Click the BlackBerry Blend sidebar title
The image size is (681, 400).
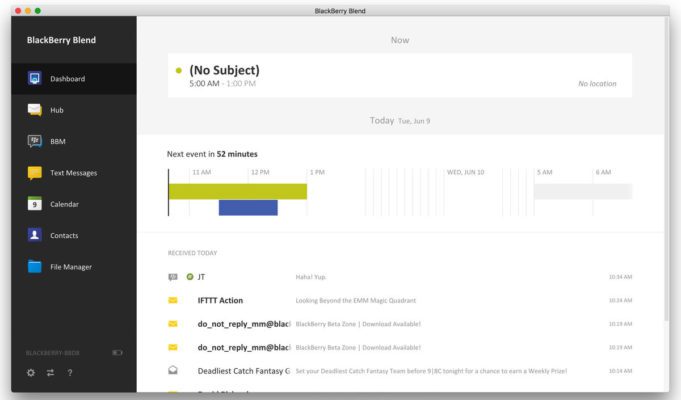tap(61, 40)
